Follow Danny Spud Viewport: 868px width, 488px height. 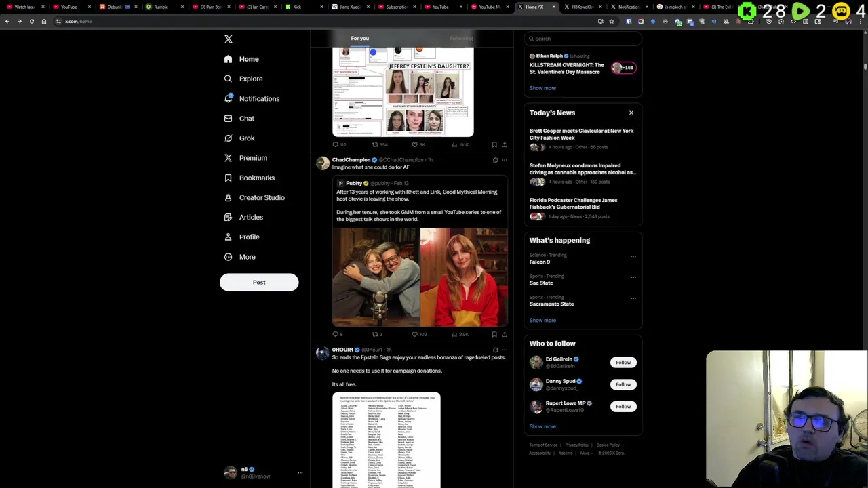623,384
